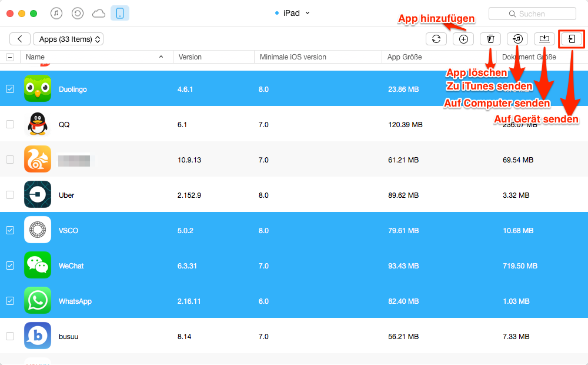Viewport: 588px width, 365px height.
Task: Select the Duolingo app name
Action: point(73,89)
